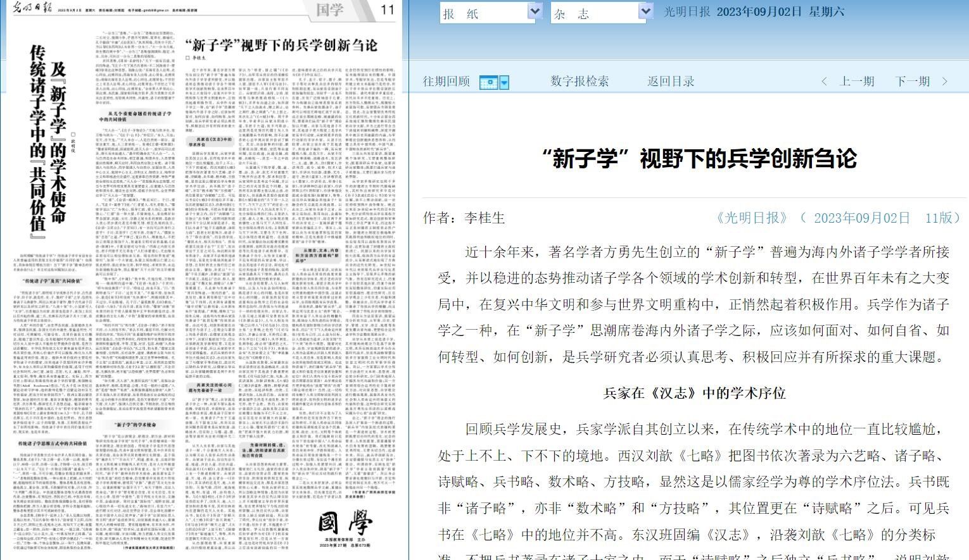Click the article title "新子学"视野下的兵学创新刍论 in reader pane
This screenshot has width=969, height=560.
699,158
